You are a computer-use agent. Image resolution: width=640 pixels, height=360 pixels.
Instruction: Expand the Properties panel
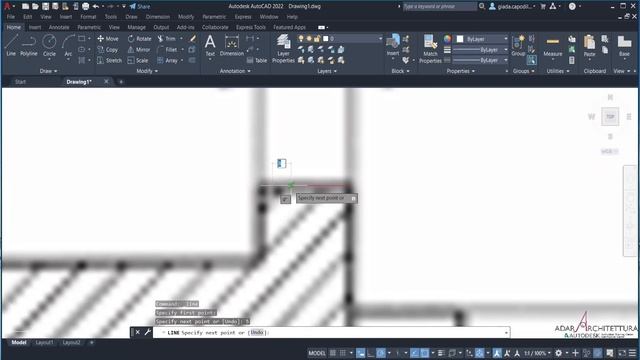[460, 71]
